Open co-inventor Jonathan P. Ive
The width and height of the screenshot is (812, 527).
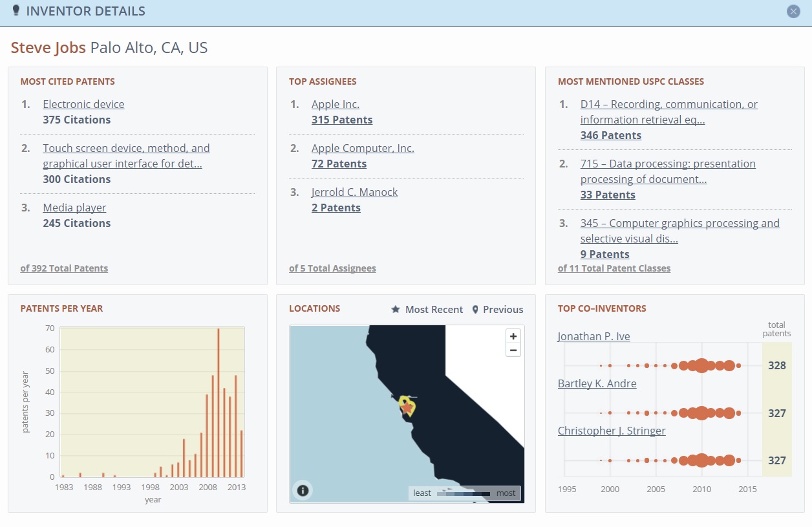593,336
